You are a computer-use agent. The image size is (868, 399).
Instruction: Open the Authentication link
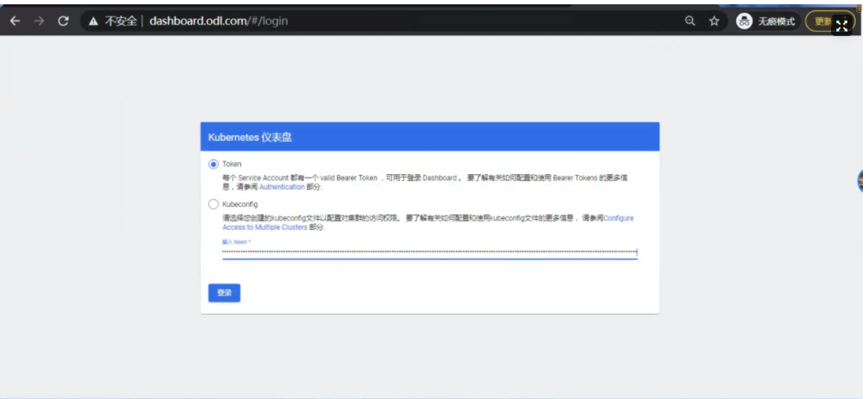(282, 187)
